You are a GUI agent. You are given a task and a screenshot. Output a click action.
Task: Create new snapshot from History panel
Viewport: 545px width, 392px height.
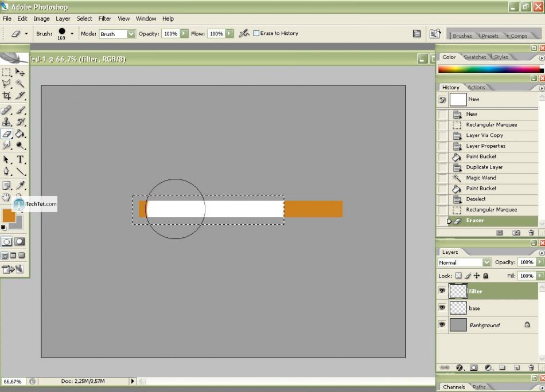516,233
